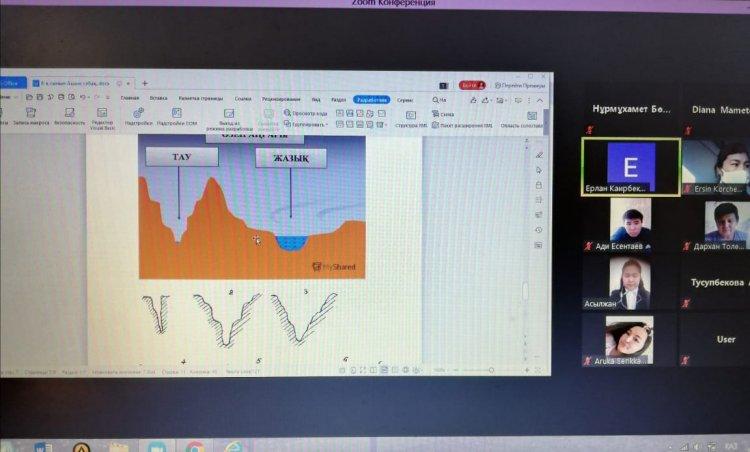
Task: Click the pen tool in right sidebar
Action: point(539,155)
